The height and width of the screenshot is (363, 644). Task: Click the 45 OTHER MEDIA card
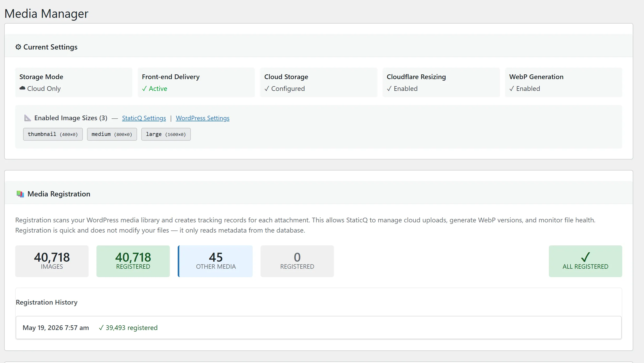click(215, 261)
